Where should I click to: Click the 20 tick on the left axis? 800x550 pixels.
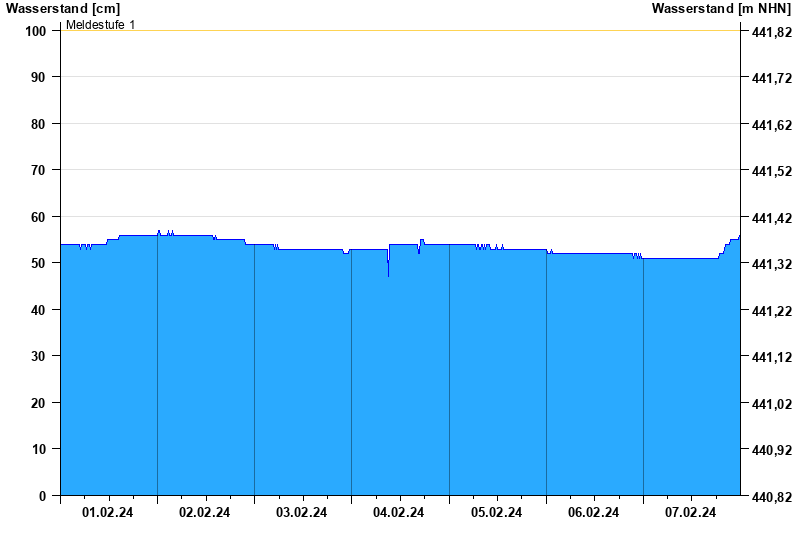click(x=40, y=403)
